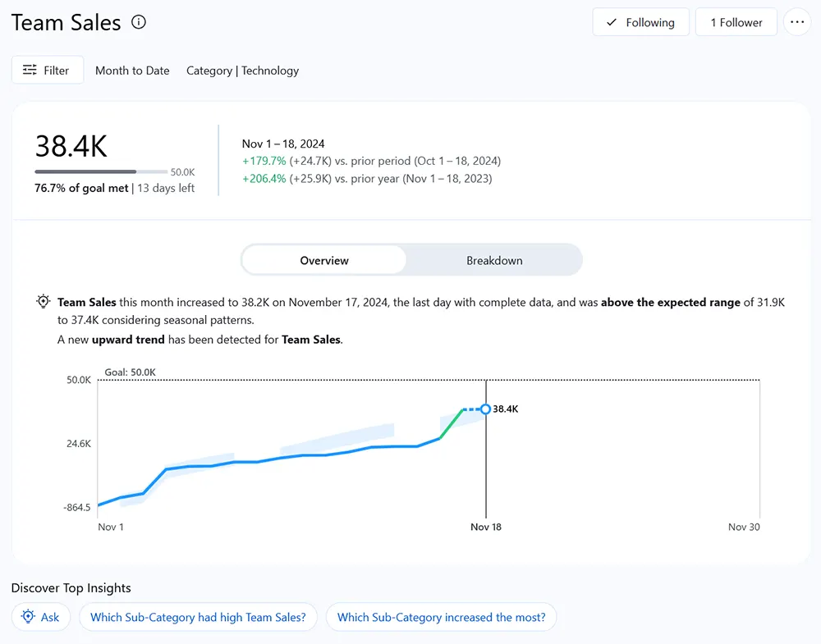The image size is (821, 644).
Task: Open the Filter panel
Action: click(x=47, y=70)
